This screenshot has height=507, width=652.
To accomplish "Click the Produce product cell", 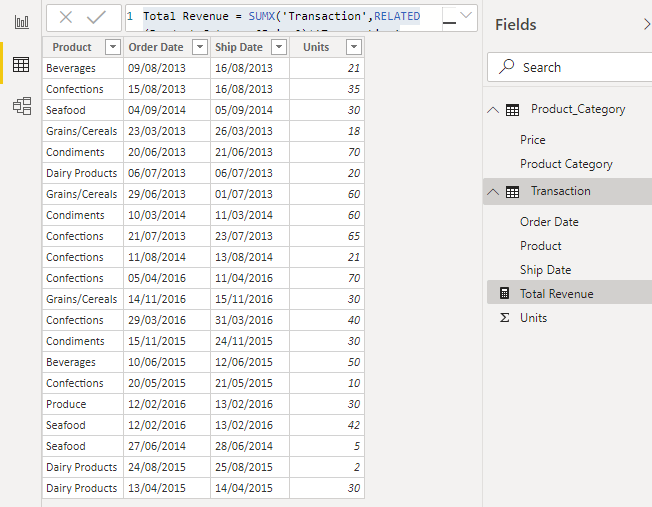I will (x=83, y=404).
